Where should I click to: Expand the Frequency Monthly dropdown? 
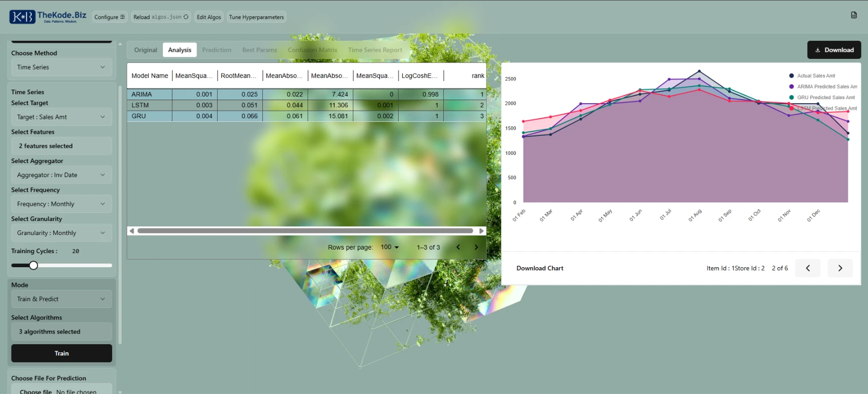(x=61, y=204)
